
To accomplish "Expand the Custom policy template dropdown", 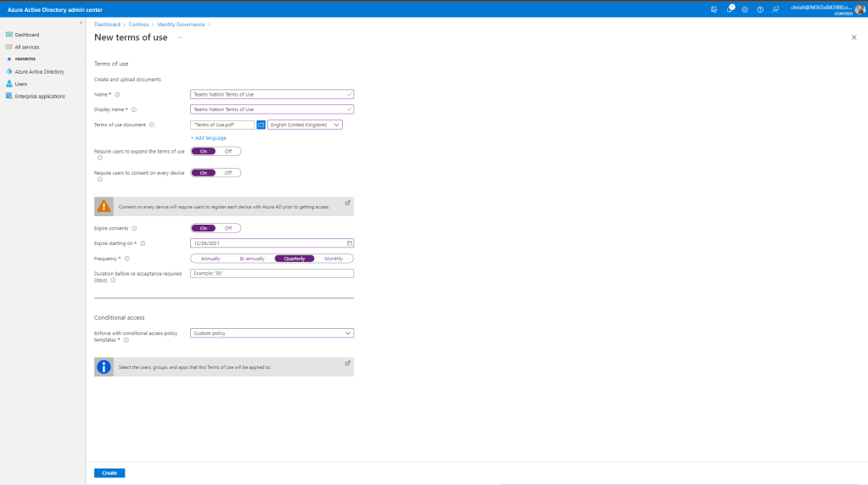I will (272, 333).
